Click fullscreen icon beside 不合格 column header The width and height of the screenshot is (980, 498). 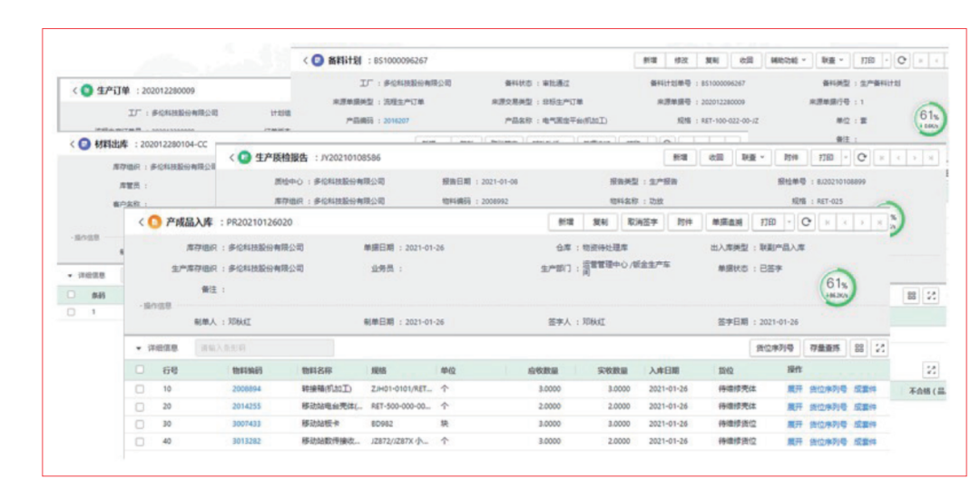931,370
